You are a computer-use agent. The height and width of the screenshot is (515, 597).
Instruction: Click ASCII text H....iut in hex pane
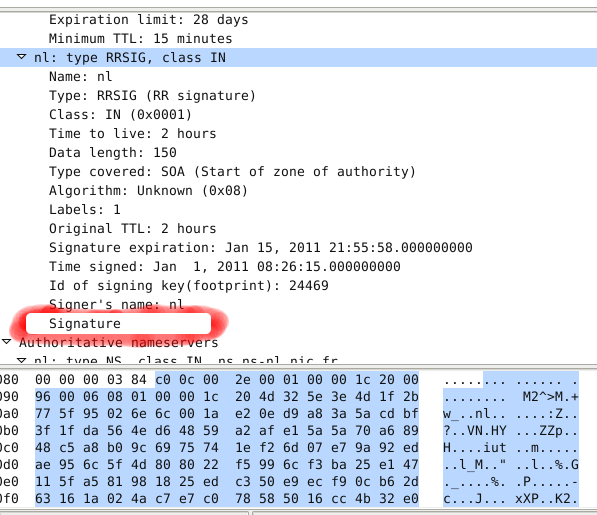(474, 448)
